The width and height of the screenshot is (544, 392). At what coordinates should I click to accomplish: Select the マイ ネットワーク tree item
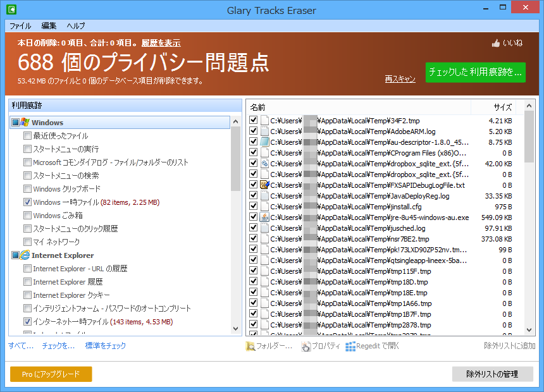click(56, 242)
